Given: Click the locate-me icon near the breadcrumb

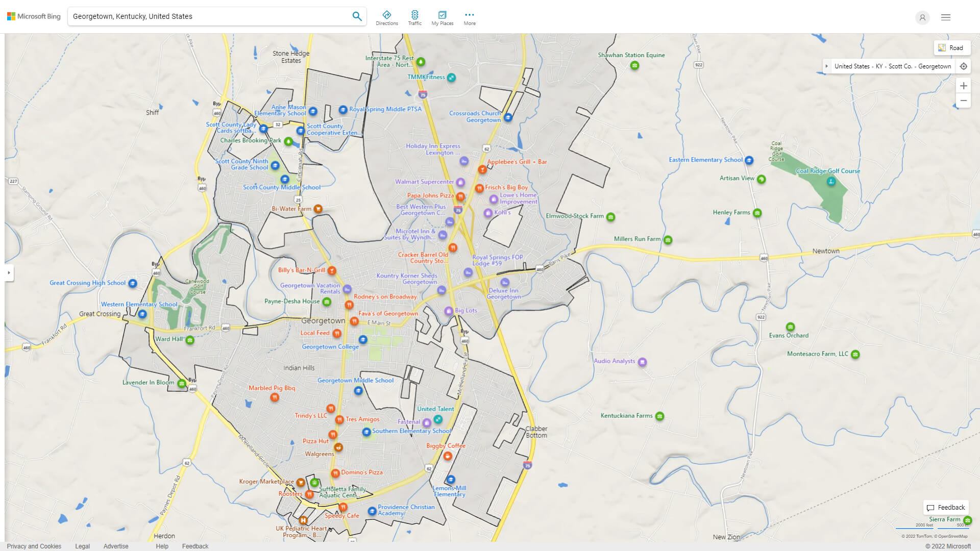Looking at the screenshot, I should [964, 66].
